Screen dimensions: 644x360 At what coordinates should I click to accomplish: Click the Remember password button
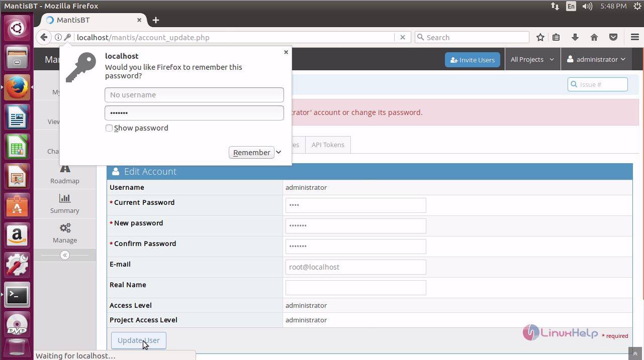click(251, 152)
